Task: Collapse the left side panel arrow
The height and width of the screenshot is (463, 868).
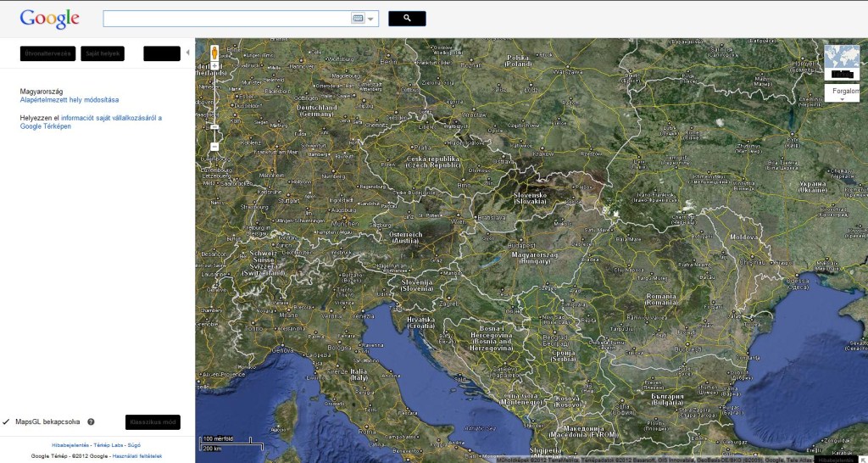Action: pyautogui.click(x=187, y=53)
